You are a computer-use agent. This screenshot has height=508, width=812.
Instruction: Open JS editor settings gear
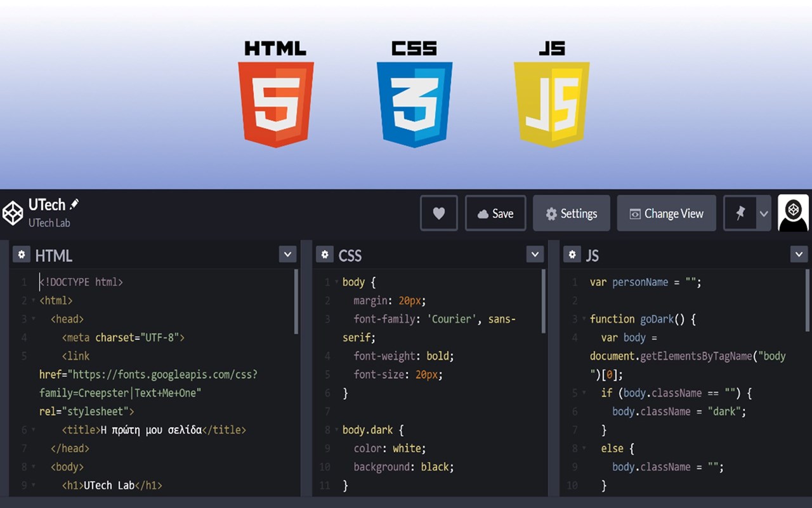[x=572, y=255]
